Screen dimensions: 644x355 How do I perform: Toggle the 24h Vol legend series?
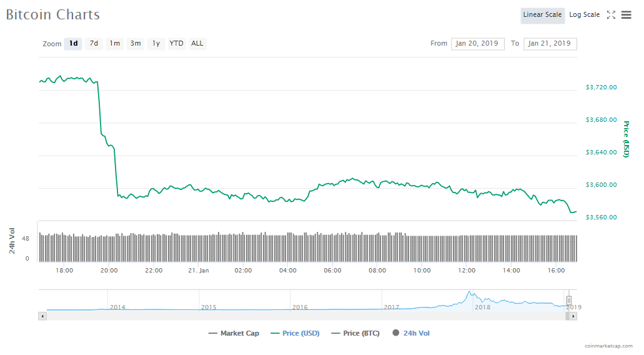pyautogui.click(x=411, y=333)
